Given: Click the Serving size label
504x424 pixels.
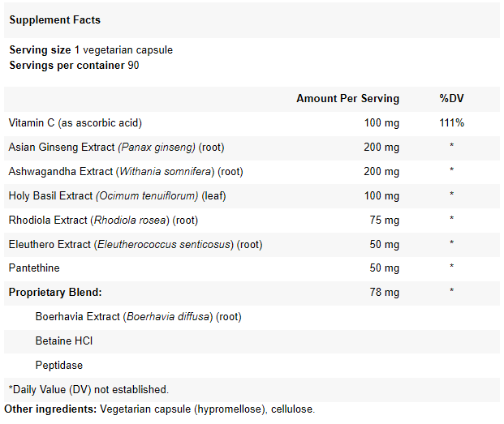Looking at the screenshot, I should [x=40, y=50].
